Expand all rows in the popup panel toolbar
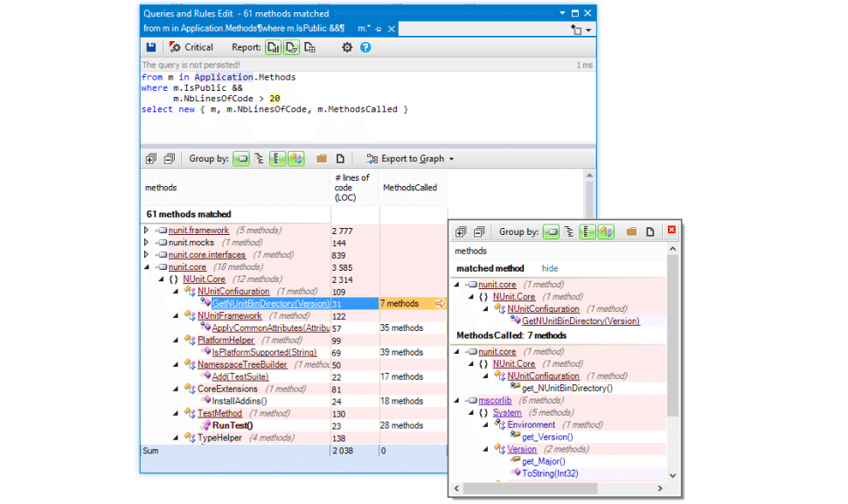 (x=461, y=232)
